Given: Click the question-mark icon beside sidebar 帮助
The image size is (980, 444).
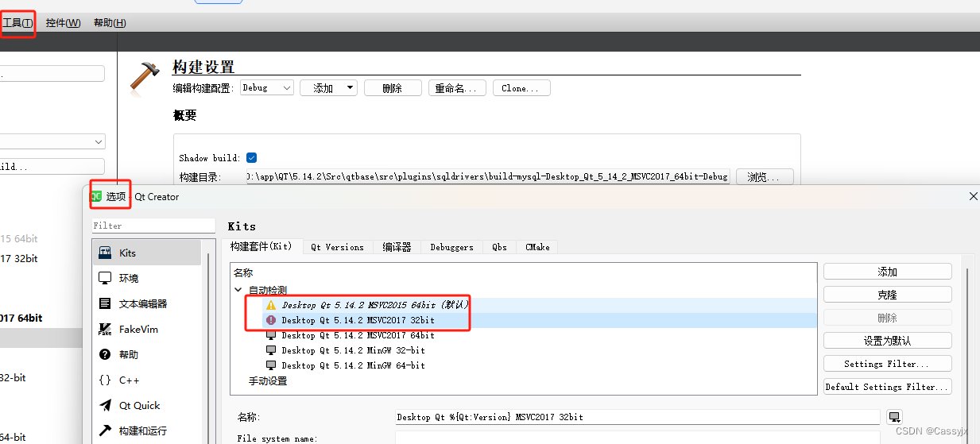Looking at the screenshot, I should [x=105, y=354].
